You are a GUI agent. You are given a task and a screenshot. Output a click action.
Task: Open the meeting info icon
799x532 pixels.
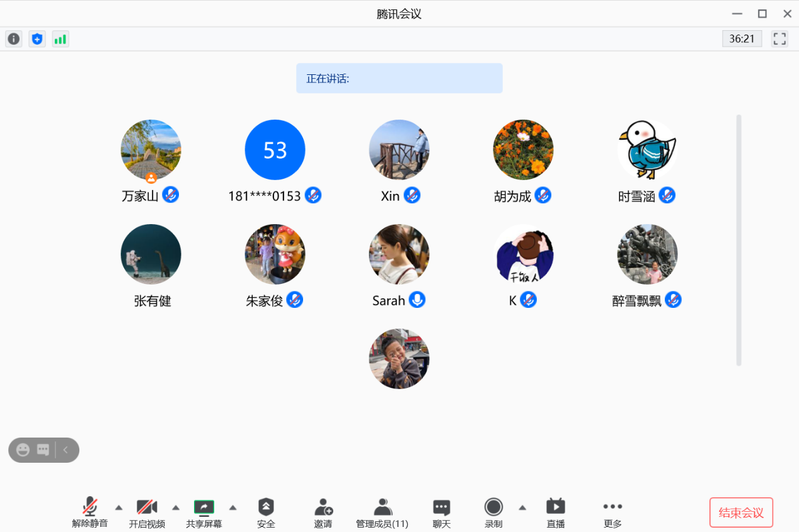click(x=13, y=38)
